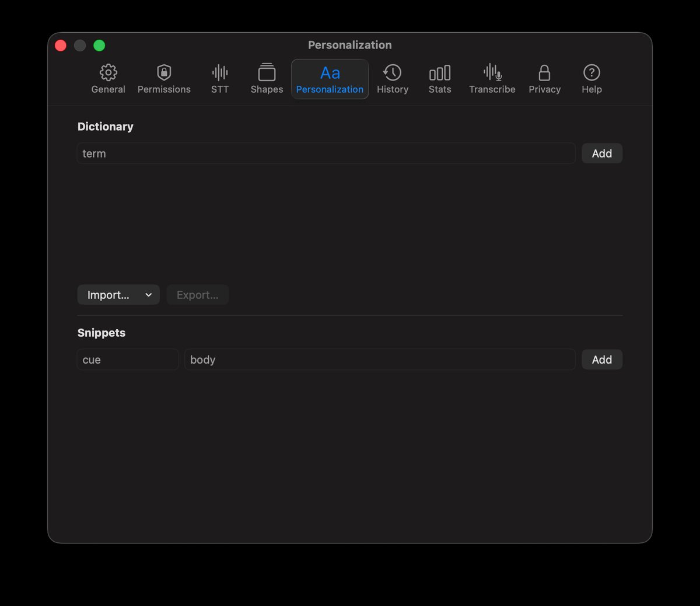
Task: Open the History clock tab
Action: point(393,79)
